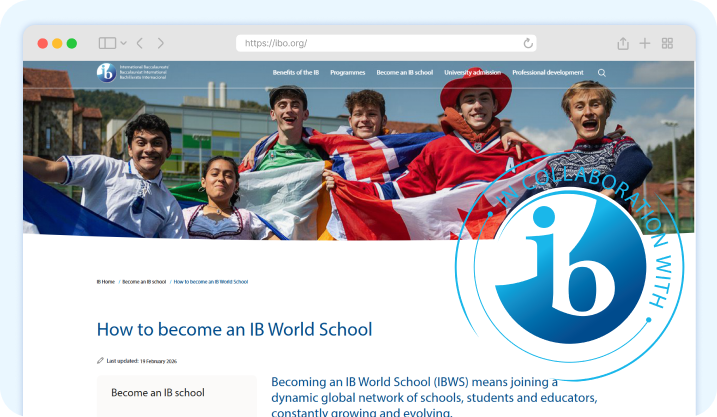Click the Last updated: 19 February 2026 text
The height and width of the screenshot is (417, 717).
coord(142,361)
